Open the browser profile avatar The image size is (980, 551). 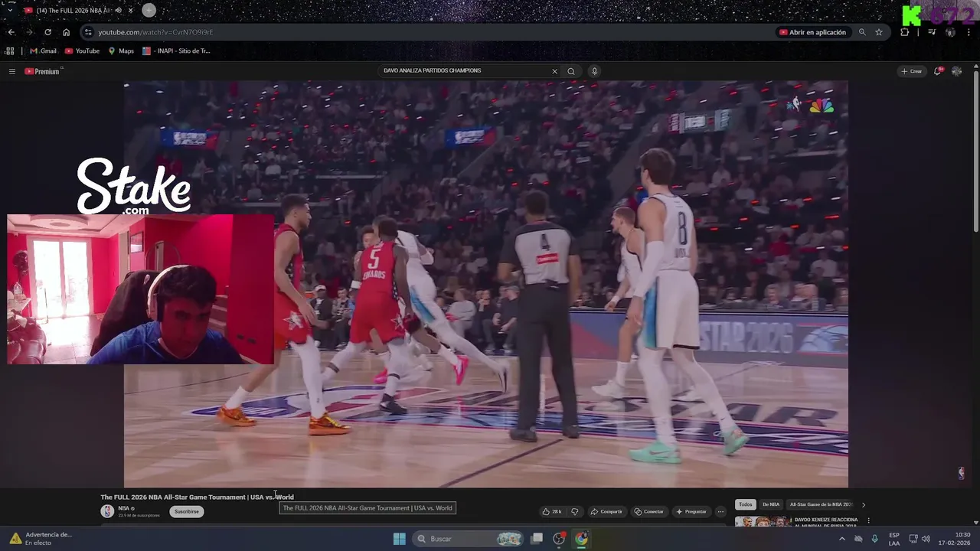click(950, 32)
